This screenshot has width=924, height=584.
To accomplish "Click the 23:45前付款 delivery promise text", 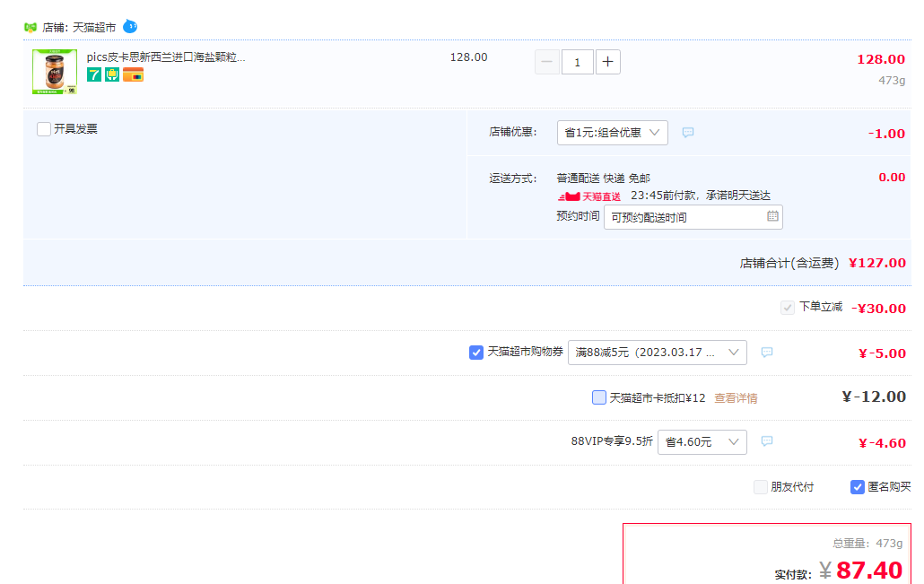I will click(x=701, y=195).
